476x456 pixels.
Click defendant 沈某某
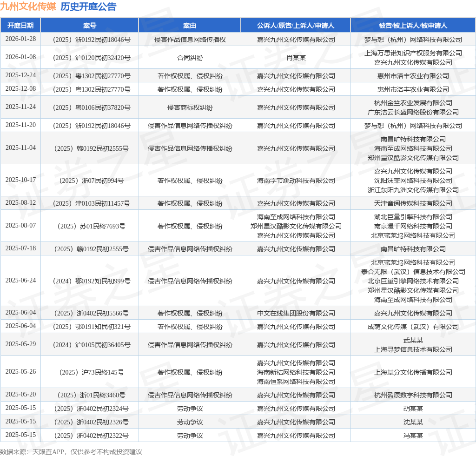click(x=413, y=422)
